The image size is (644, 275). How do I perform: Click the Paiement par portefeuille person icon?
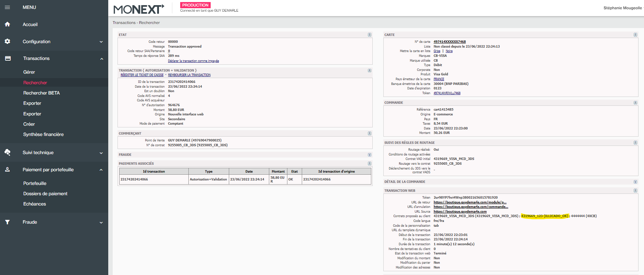[x=7, y=170]
